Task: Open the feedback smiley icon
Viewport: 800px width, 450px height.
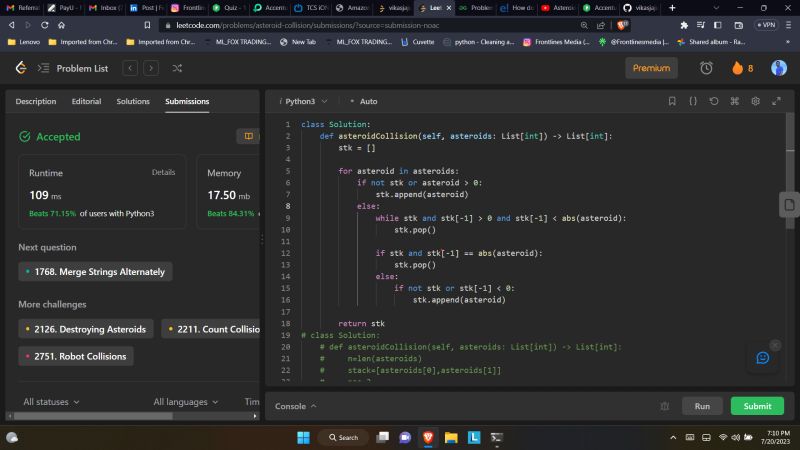Action: (x=763, y=358)
